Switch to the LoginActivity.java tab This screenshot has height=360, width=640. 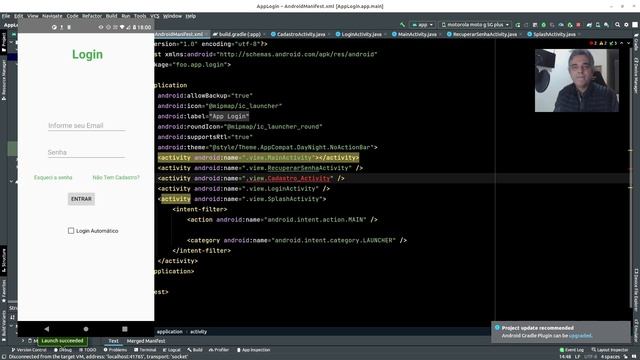coord(361,34)
